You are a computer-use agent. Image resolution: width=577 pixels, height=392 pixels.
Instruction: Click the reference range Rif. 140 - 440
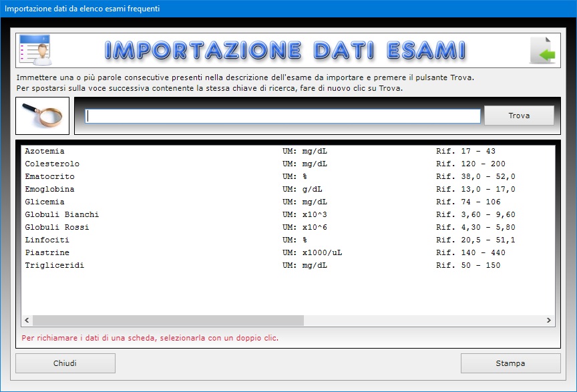tap(471, 252)
